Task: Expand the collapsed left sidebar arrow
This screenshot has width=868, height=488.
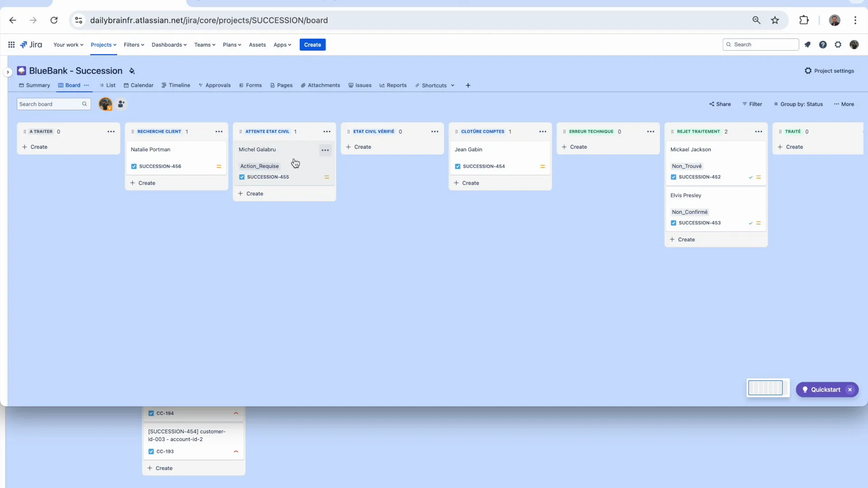Action: click(x=8, y=72)
